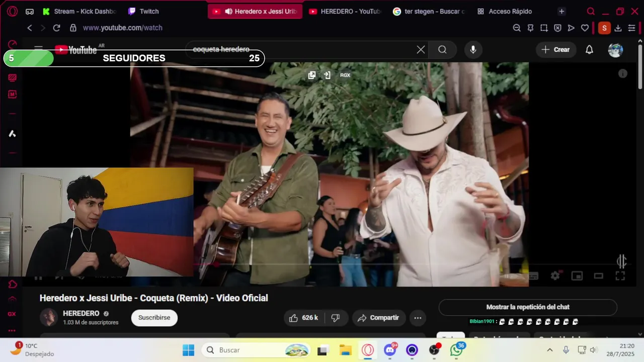The image size is (644, 362).
Task: Open the search tabs magnifier in title bar
Action: tap(591, 11)
